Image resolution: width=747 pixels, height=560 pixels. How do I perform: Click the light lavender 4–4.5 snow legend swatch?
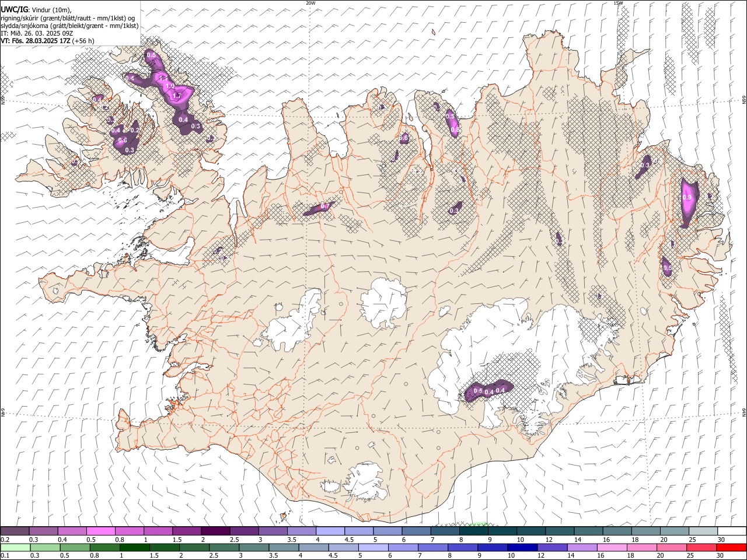[330, 531]
